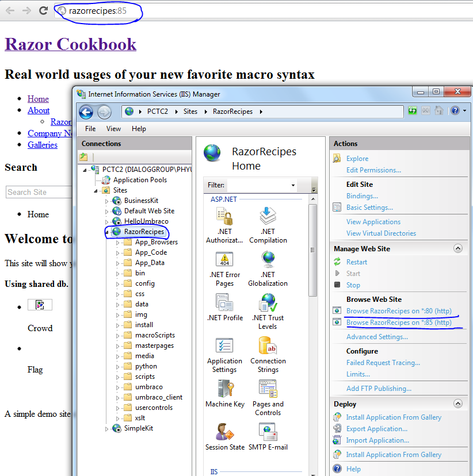The width and height of the screenshot is (473, 476).
Task: Browse RazorRecipes on port 85
Action: 399,323
